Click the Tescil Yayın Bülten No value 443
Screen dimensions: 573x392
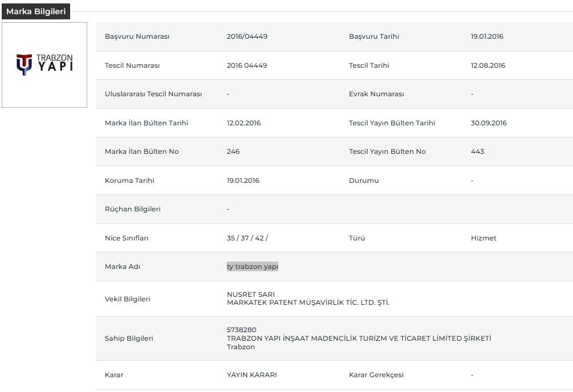pos(477,152)
